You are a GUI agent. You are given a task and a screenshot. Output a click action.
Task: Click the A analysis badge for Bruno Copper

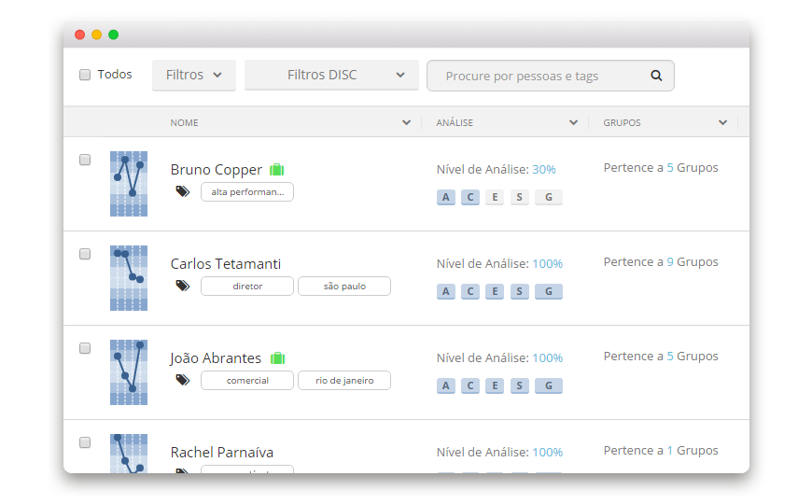(x=446, y=197)
